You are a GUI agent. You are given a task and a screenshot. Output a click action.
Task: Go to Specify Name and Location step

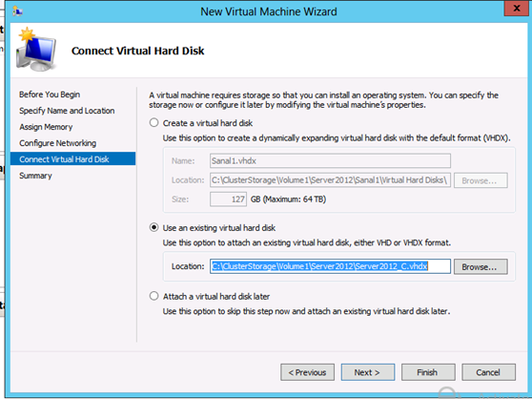pos(67,111)
